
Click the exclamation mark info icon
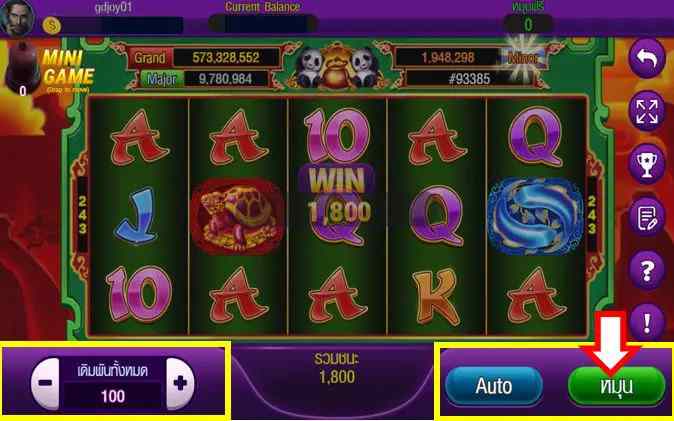[x=646, y=323]
